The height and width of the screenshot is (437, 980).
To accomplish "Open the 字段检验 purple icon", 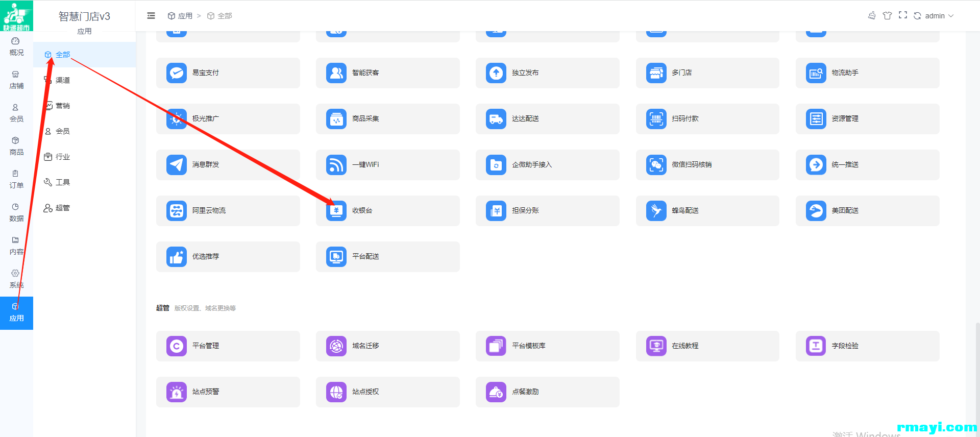I will pos(816,346).
